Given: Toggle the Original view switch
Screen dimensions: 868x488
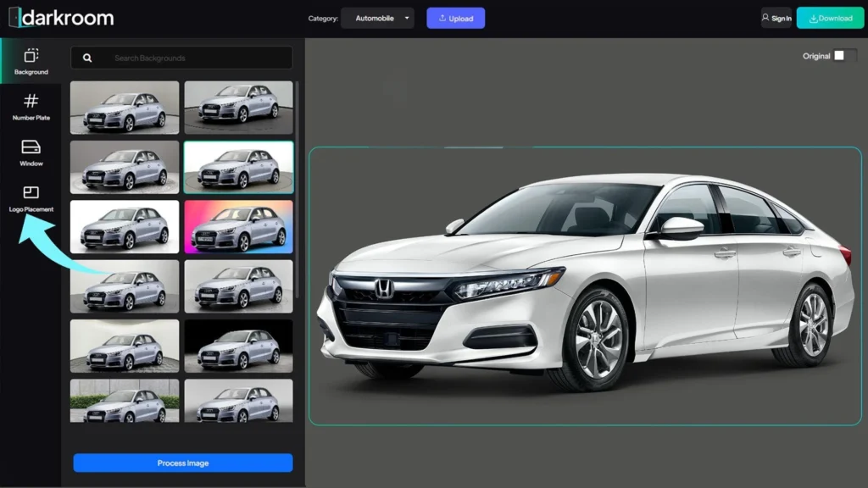Looking at the screenshot, I should (x=845, y=55).
